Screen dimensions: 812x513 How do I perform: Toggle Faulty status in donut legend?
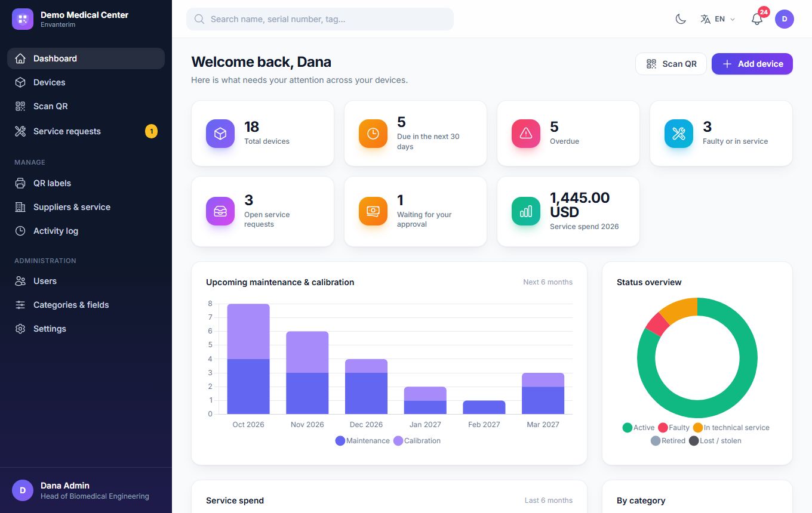click(x=673, y=428)
